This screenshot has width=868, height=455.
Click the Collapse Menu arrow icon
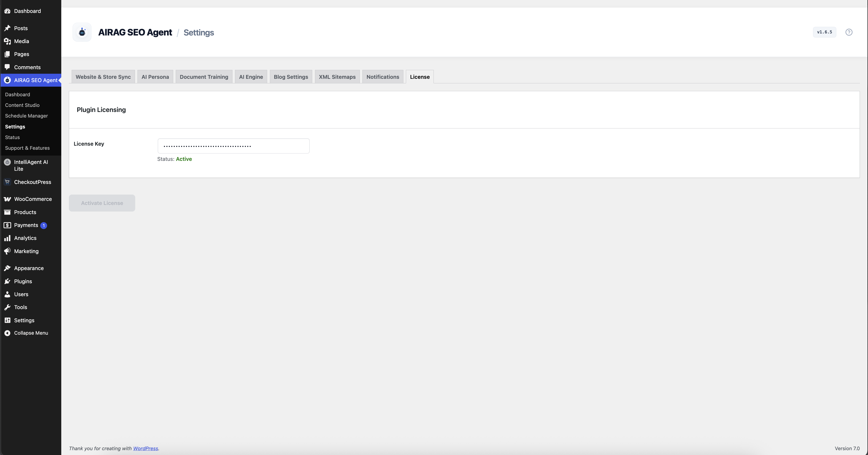coord(7,333)
